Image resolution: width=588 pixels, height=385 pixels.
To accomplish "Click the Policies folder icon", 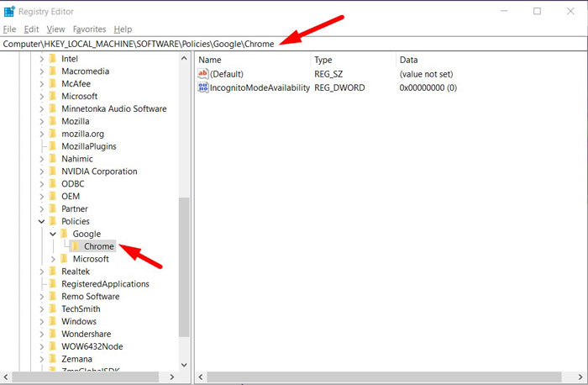I will (53, 221).
